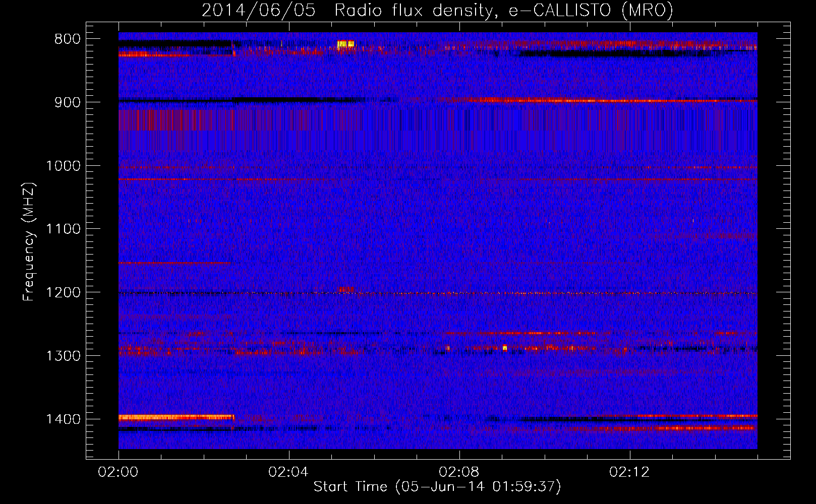Click the 02:04 time tick label
Screen dimensions: 816x504
[288, 472]
